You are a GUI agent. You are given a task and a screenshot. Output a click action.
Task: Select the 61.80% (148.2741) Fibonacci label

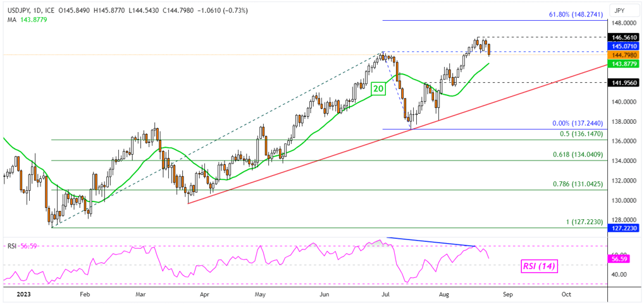(576, 15)
